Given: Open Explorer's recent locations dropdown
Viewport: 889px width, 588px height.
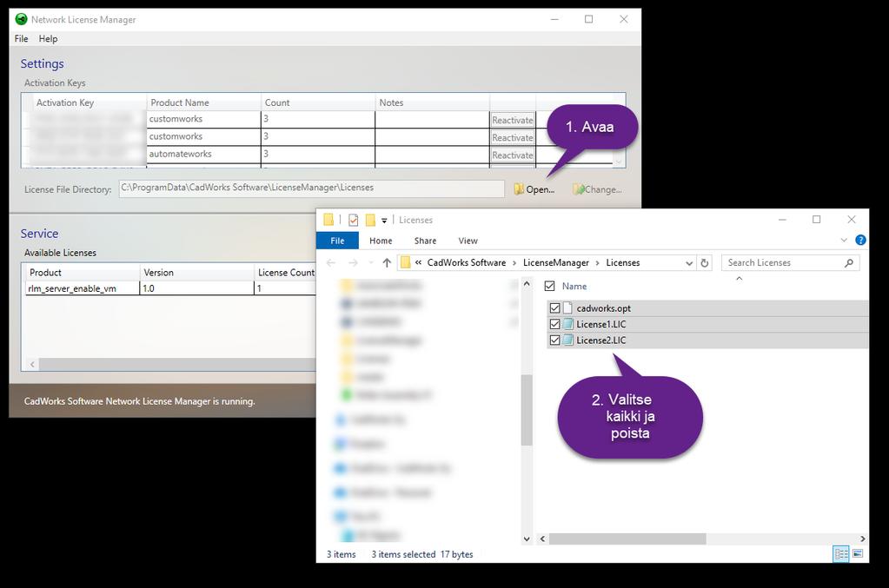Looking at the screenshot, I should tap(371, 263).
